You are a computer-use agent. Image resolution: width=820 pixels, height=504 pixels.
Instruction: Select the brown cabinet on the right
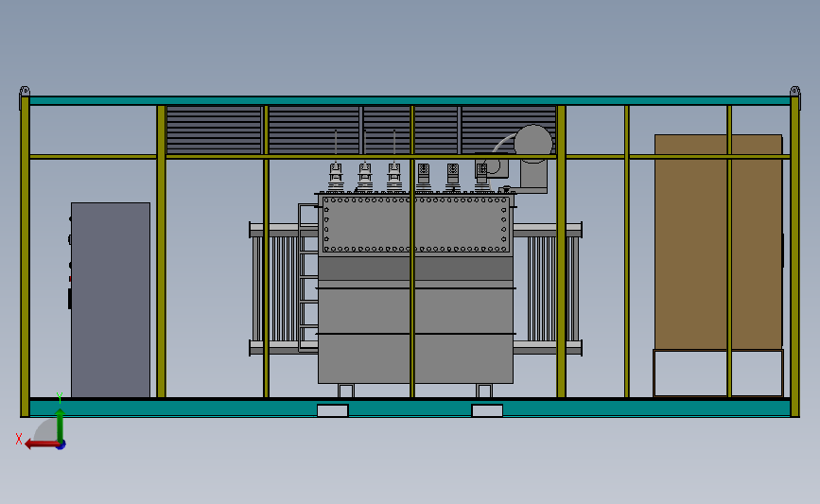[x=719, y=242]
